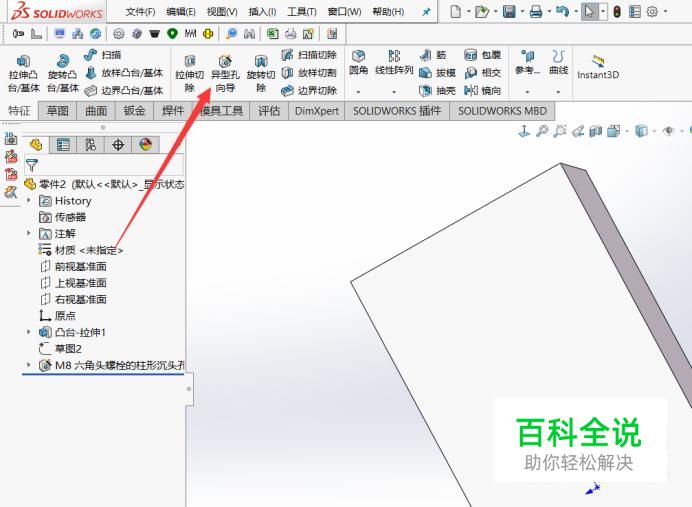Click the Rebuild traffic-light icon
692x507 pixels.
tap(617, 11)
